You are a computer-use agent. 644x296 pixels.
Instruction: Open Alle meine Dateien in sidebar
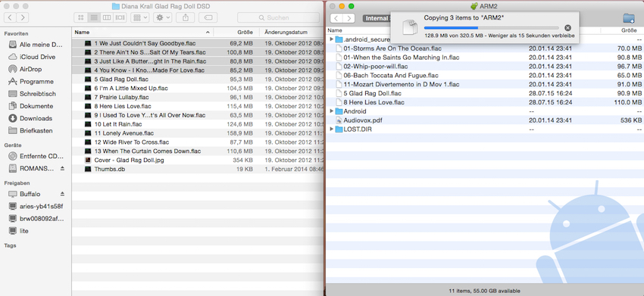click(x=36, y=45)
